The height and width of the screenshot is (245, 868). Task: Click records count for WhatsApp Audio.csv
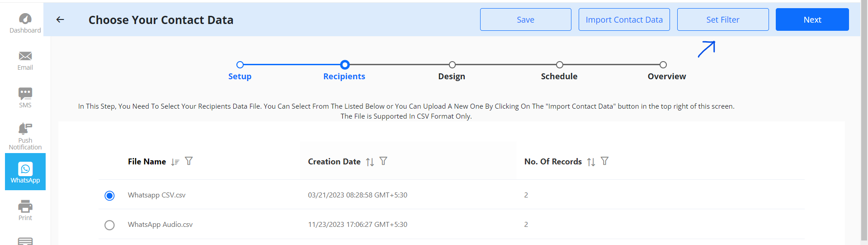[526, 225]
